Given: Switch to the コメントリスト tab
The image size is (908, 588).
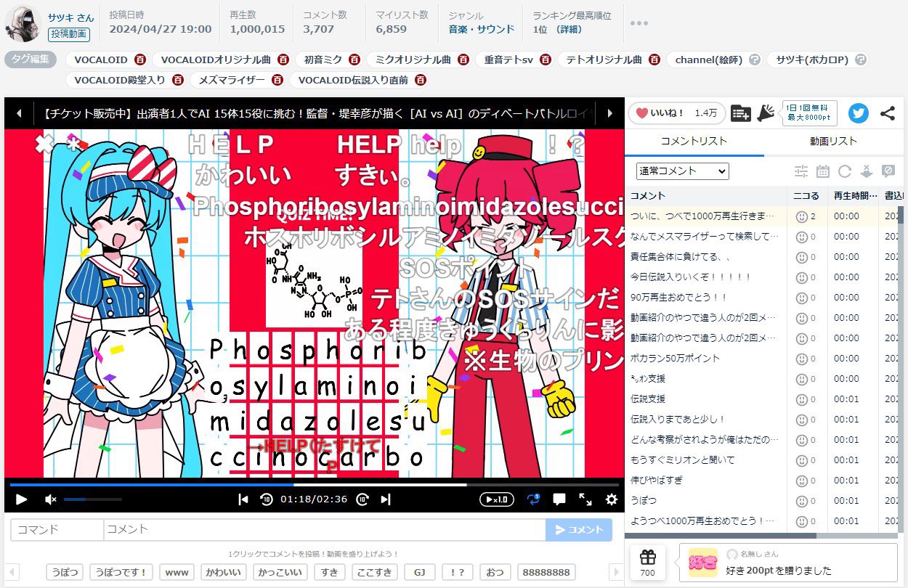Looking at the screenshot, I should click(694, 141).
